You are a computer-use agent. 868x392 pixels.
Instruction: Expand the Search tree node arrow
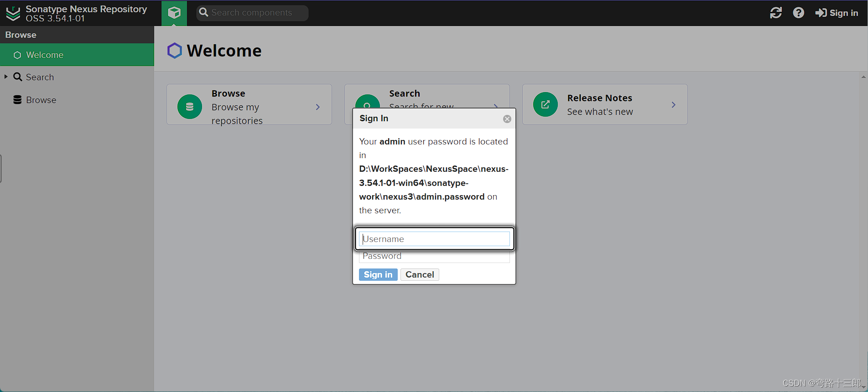[6, 77]
